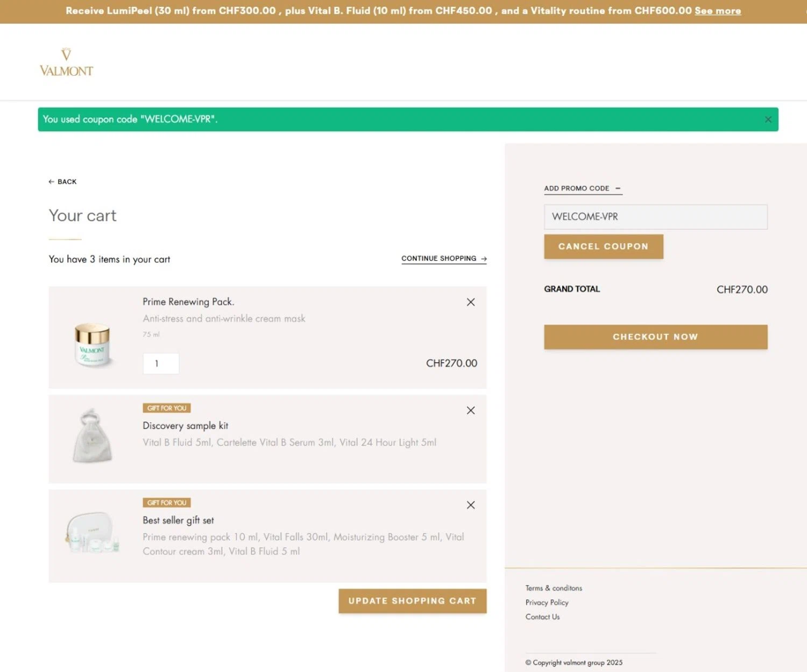The width and height of the screenshot is (807, 672).
Task: Collapse the Add Promo Code section
Action: click(x=583, y=189)
